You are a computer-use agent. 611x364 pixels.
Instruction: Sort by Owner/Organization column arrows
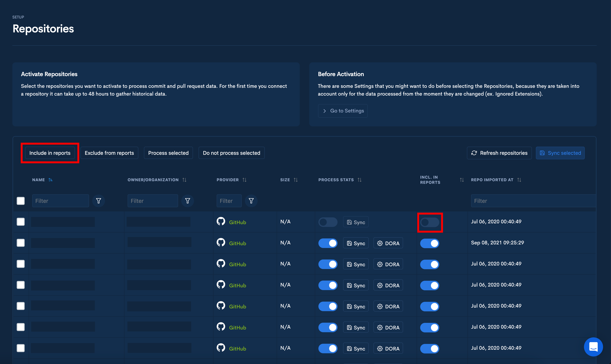pyautogui.click(x=184, y=180)
